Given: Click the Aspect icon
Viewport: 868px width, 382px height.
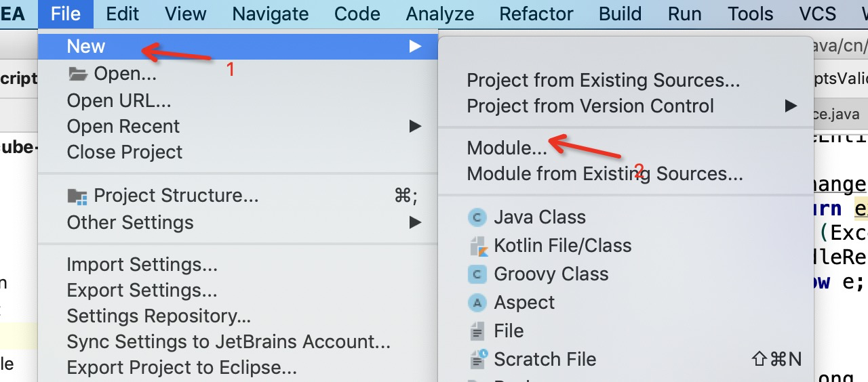Looking at the screenshot, I should pos(478,303).
